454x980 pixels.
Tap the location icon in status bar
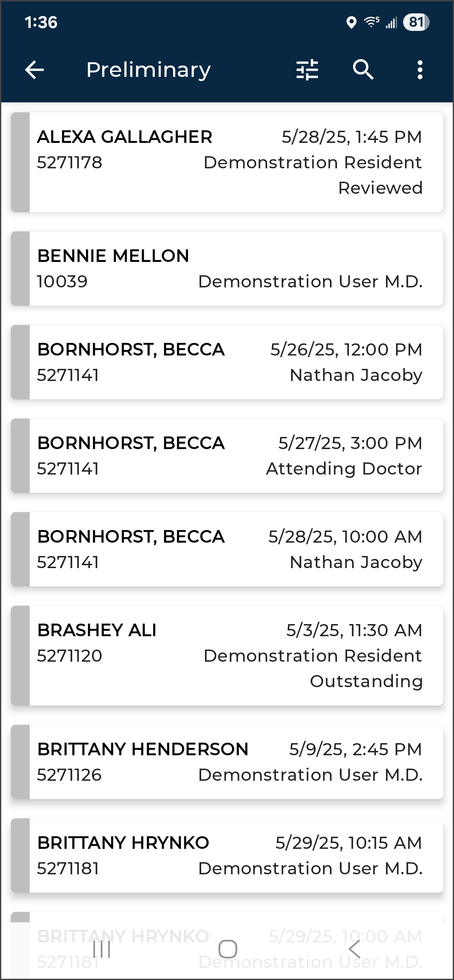tap(351, 23)
